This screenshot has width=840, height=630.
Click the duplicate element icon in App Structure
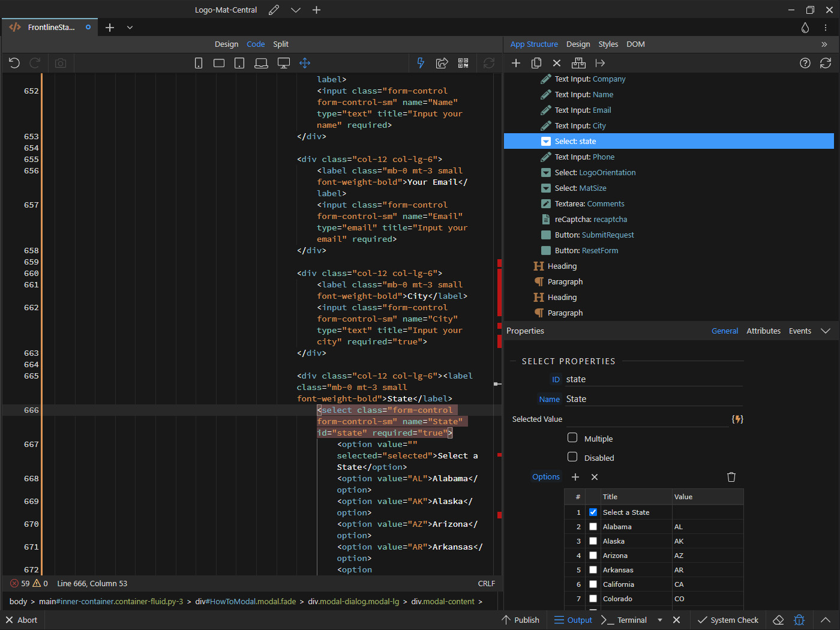pyautogui.click(x=536, y=63)
